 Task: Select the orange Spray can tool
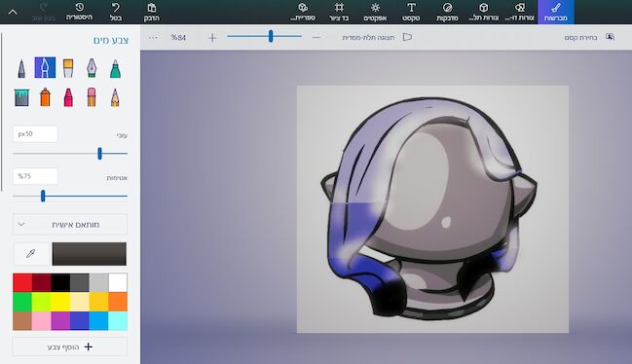point(45,98)
